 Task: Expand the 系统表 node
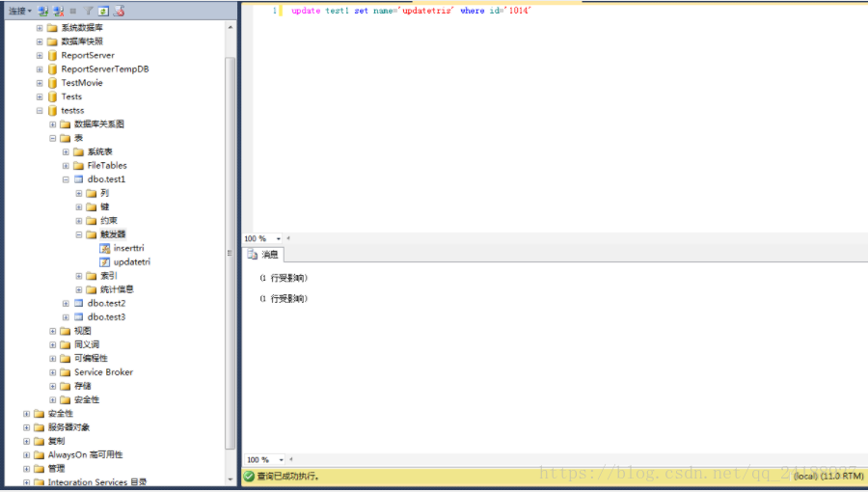tap(66, 151)
